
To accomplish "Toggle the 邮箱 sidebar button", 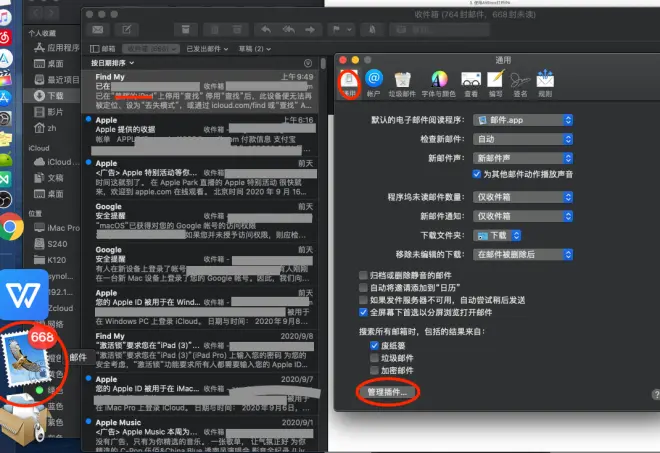I will [x=103, y=49].
